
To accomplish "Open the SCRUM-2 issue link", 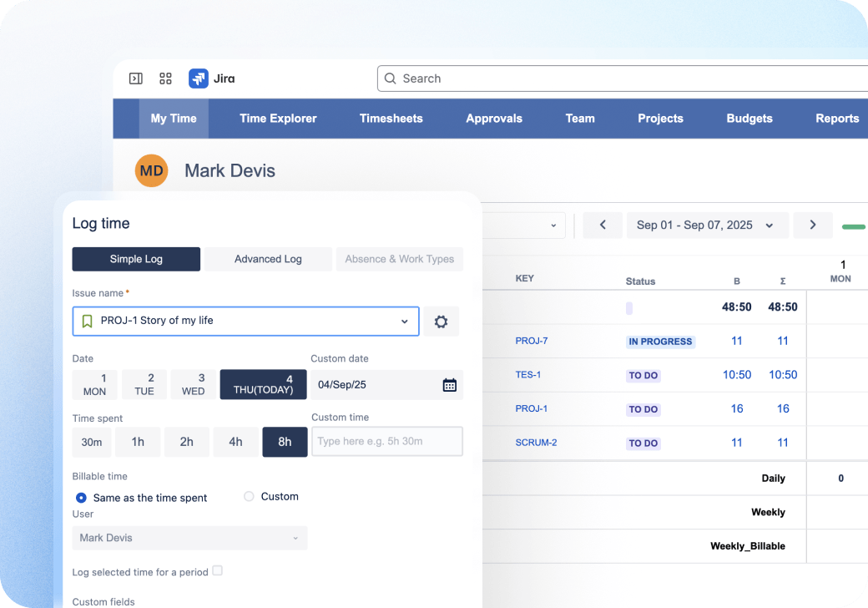I will click(x=536, y=443).
